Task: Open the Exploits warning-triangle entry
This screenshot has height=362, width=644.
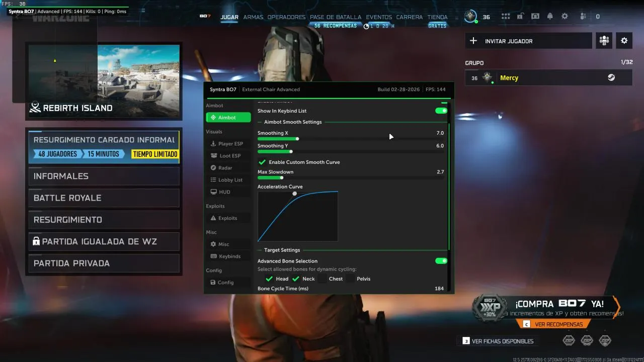Action: coord(213,218)
